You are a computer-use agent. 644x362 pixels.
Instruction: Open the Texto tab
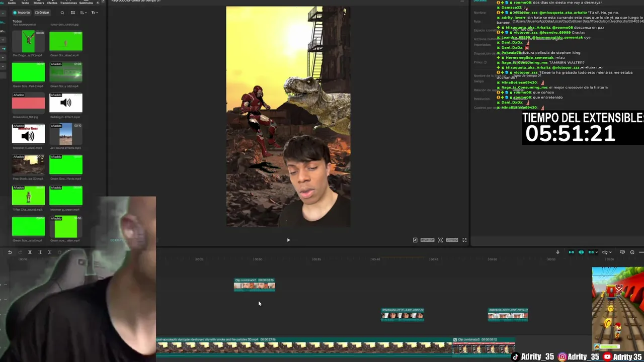(25, 3)
